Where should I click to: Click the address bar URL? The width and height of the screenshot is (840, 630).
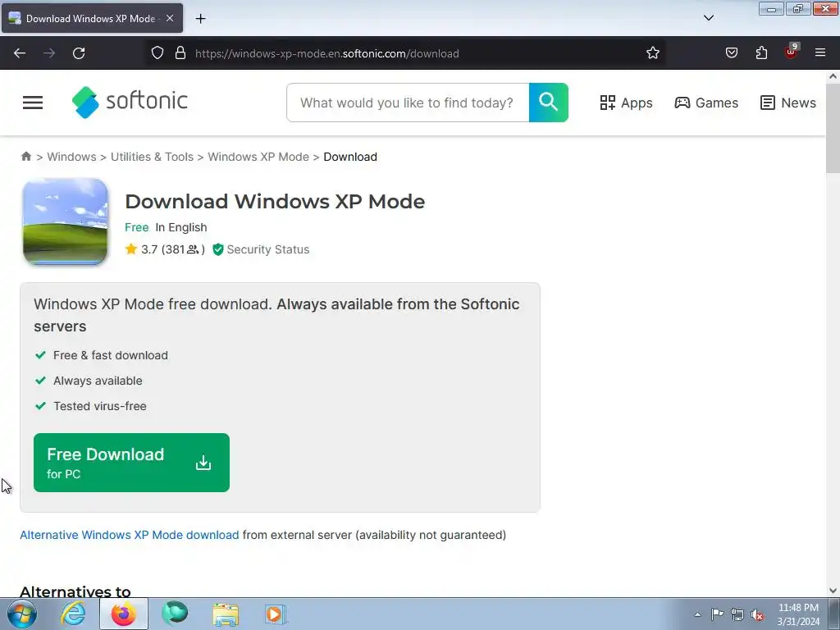(x=326, y=53)
